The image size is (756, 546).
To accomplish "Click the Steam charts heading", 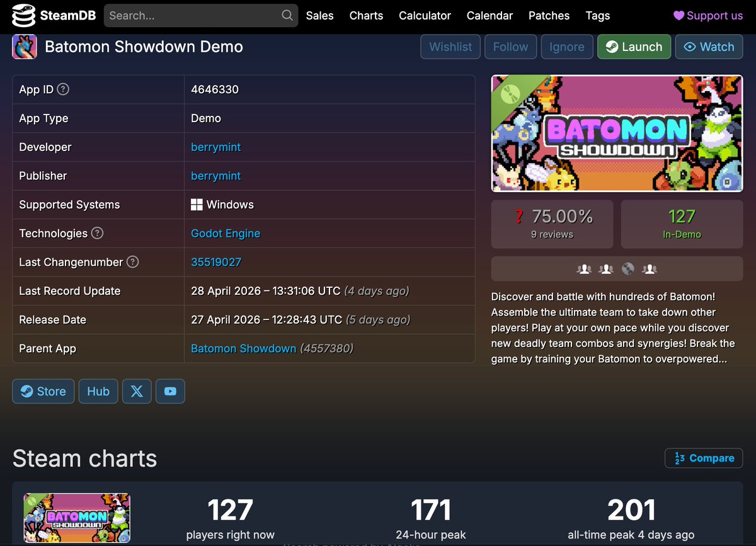I will pyautogui.click(x=85, y=458).
